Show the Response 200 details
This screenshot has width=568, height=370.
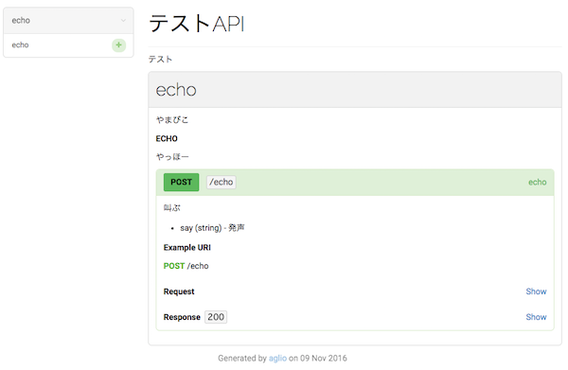[x=536, y=317]
